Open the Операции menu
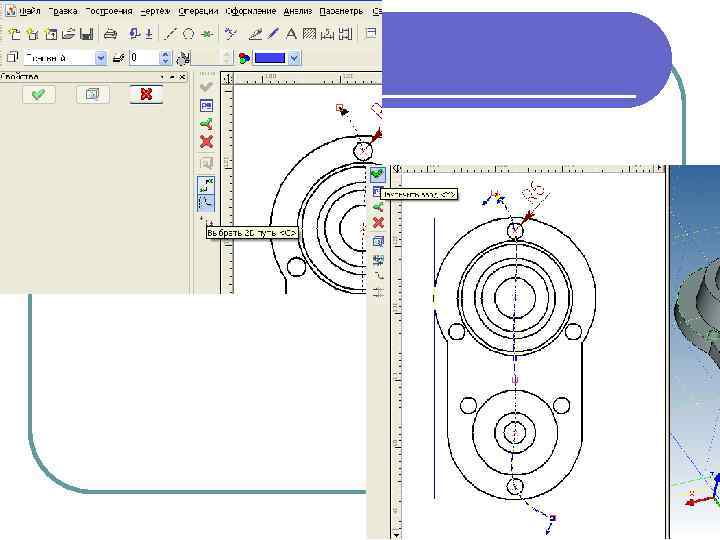 [x=198, y=11]
